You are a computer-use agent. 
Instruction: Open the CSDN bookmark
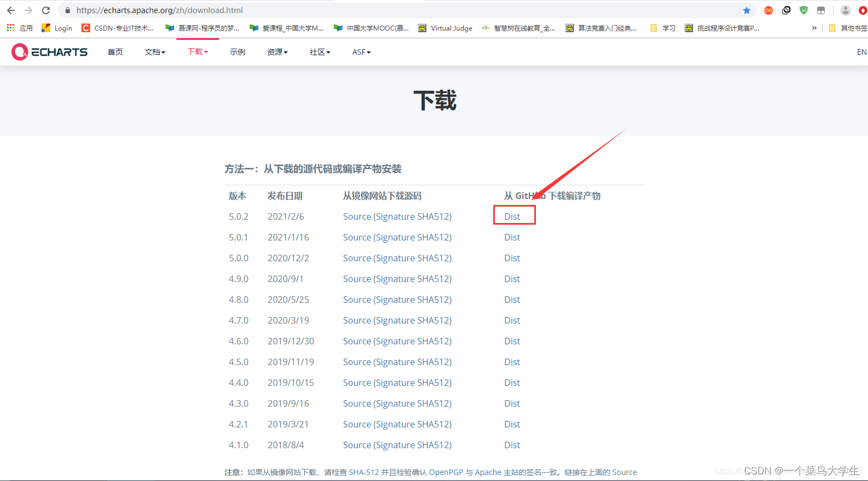click(117, 28)
